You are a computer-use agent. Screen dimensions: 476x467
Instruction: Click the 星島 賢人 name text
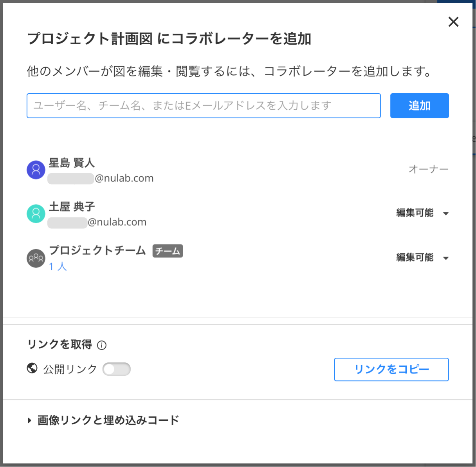tap(72, 163)
